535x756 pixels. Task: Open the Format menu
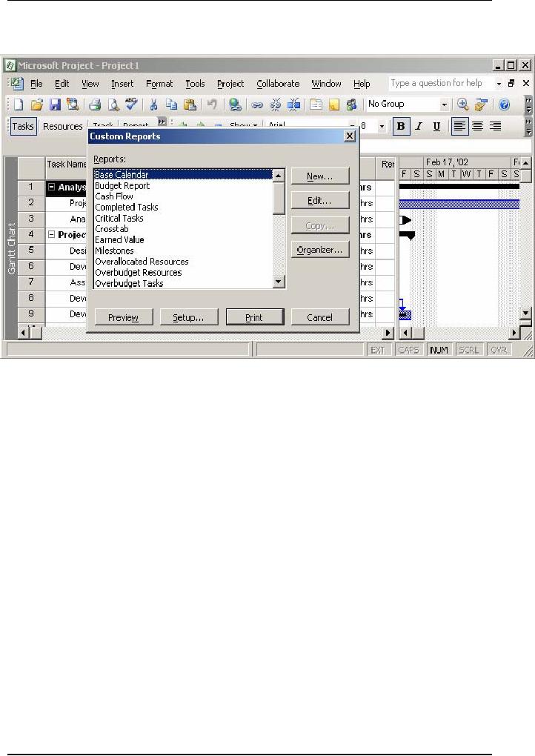pos(159,84)
